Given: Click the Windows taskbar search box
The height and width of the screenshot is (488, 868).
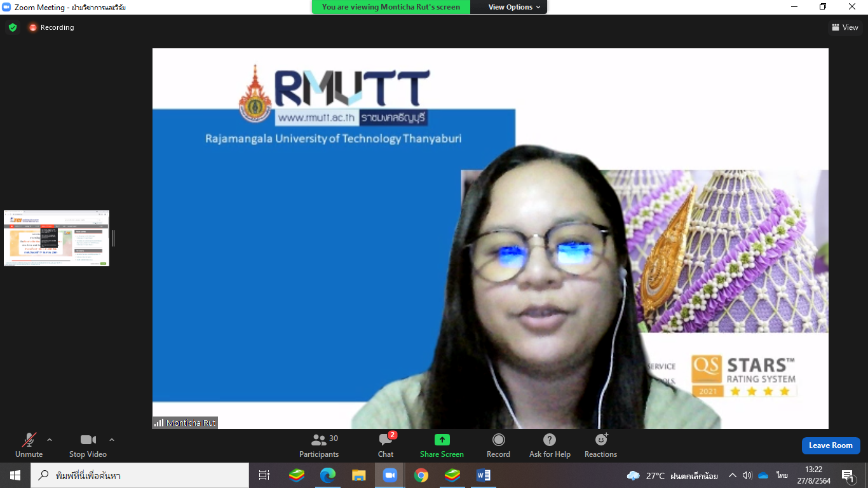Looking at the screenshot, I should click(140, 475).
